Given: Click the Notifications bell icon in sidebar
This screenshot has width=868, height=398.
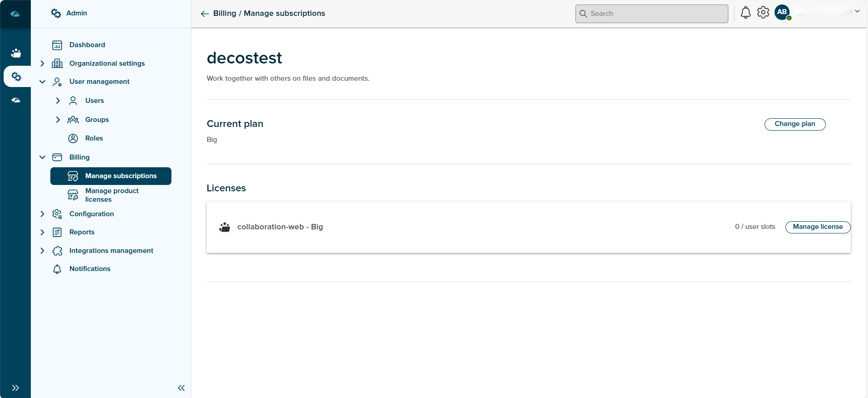Looking at the screenshot, I should [57, 269].
